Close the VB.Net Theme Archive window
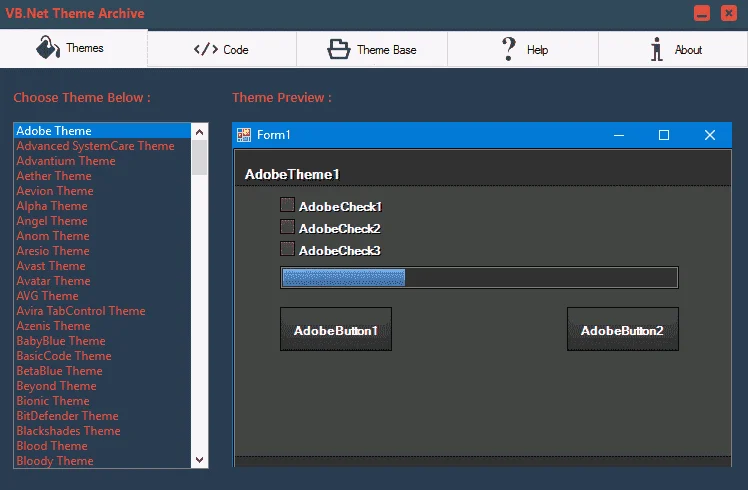748x490 pixels. pos(728,13)
